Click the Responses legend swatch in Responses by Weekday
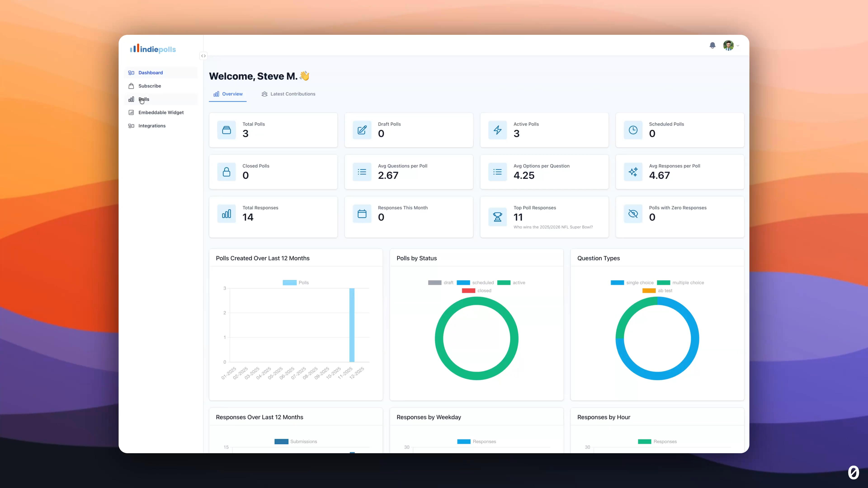The image size is (868, 488). [464, 441]
